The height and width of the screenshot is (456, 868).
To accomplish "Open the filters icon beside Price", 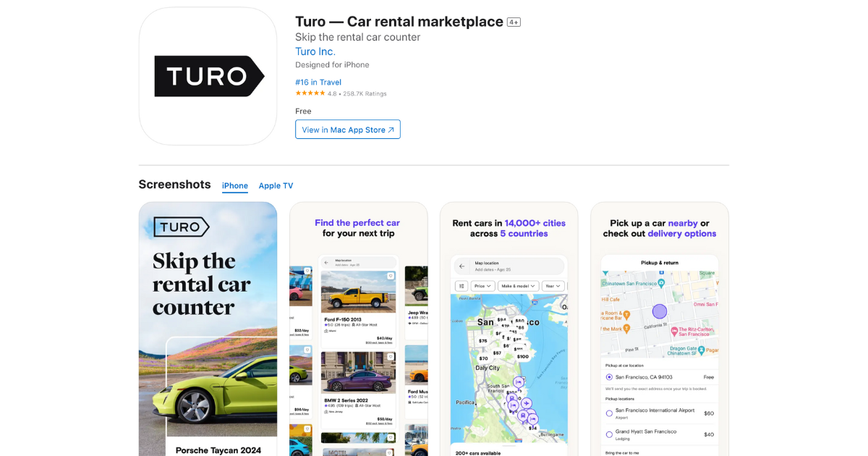I will click(462, 286).
